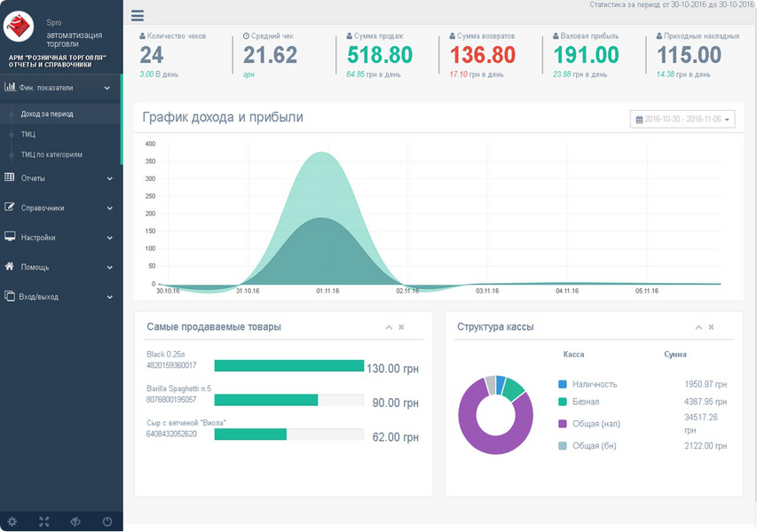
Task: Click the income chart peak at 01.11.16
Action: (322, 153)
